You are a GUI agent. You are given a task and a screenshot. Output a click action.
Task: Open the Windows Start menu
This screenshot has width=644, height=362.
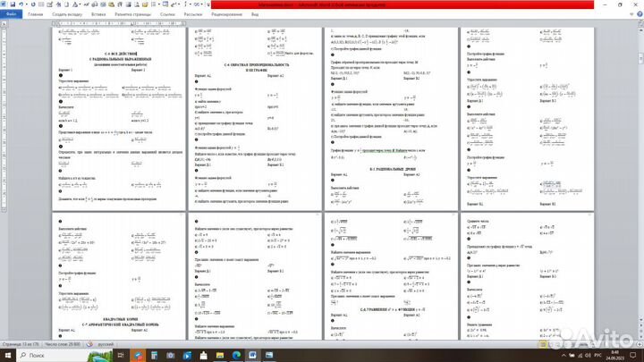tap(8, 355)
